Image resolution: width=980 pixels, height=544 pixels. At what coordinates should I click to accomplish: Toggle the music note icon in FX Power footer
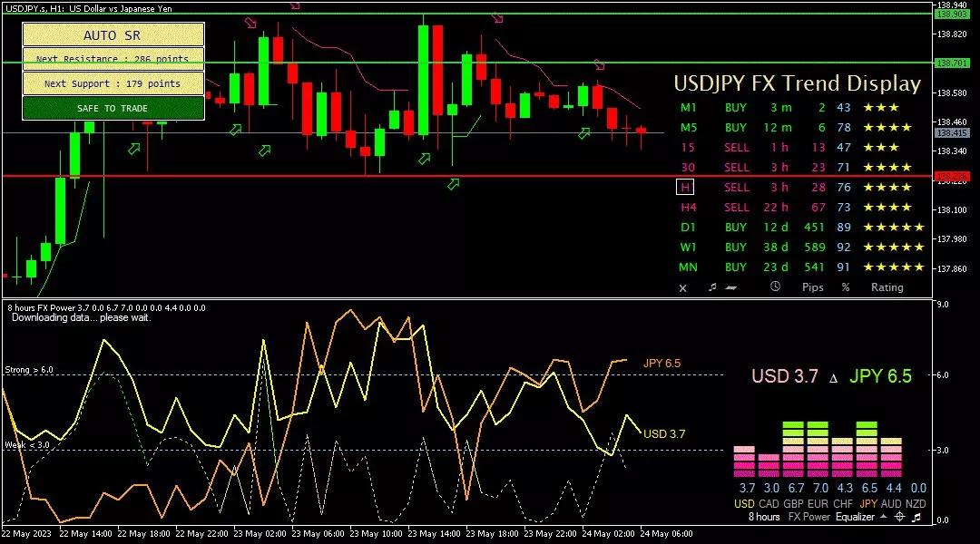916,517
